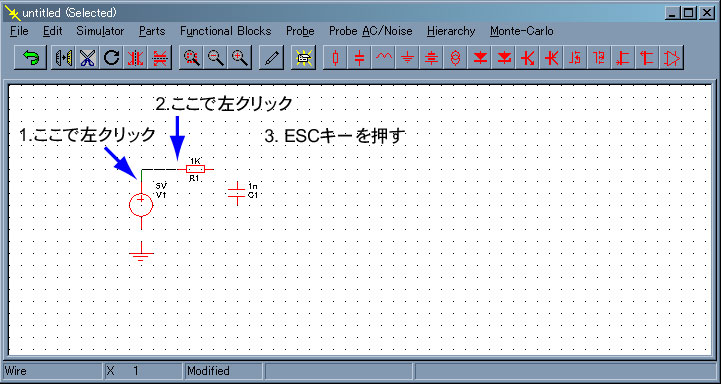Select the R1 resistor on schematic
Screen dimensions: 721x384
(195, 169)
